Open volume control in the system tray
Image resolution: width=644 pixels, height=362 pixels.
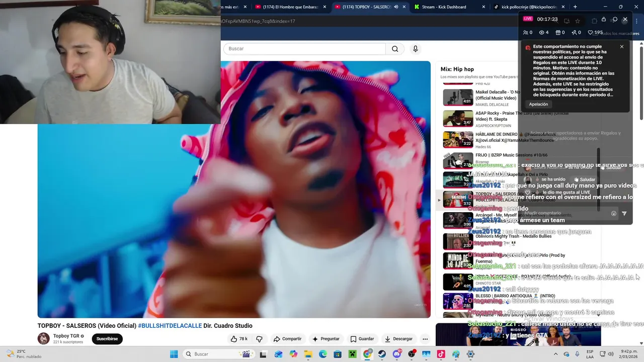[611, 354]
